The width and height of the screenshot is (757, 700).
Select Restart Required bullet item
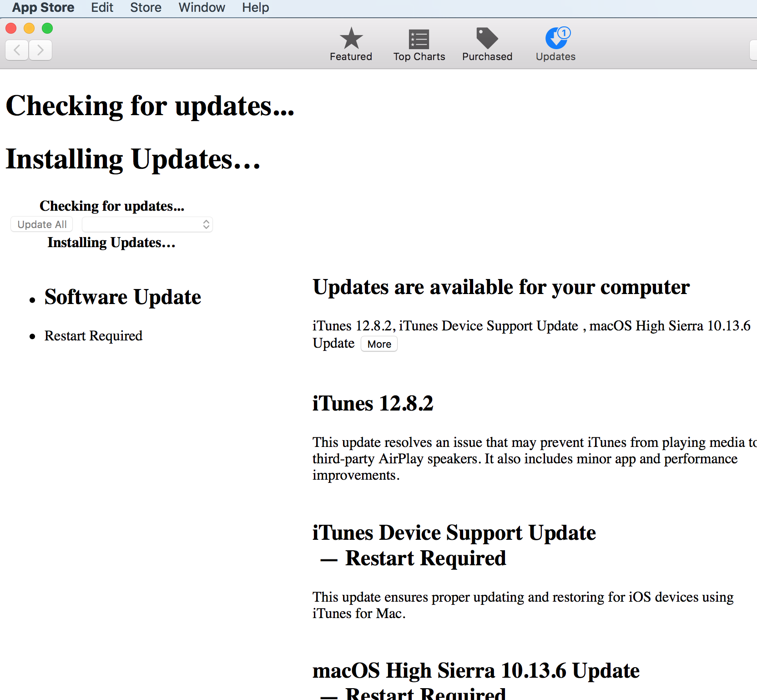tap(93, 336)
